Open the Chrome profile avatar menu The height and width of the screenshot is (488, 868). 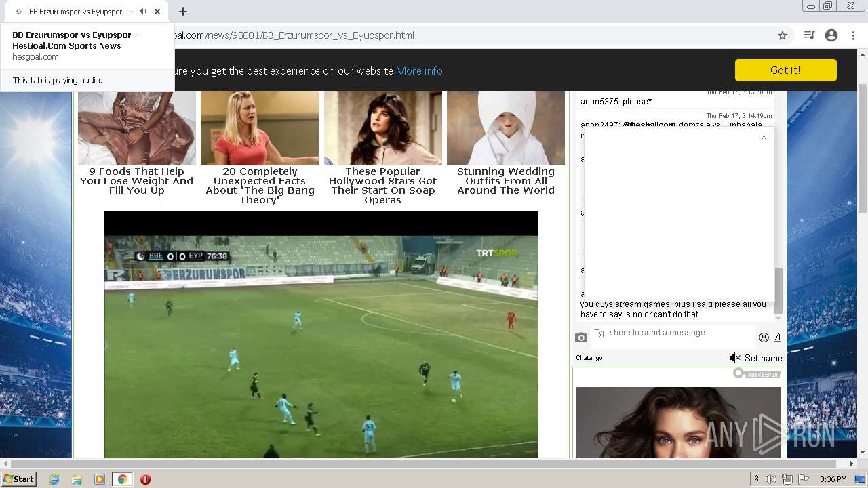(x=831, y=35)
